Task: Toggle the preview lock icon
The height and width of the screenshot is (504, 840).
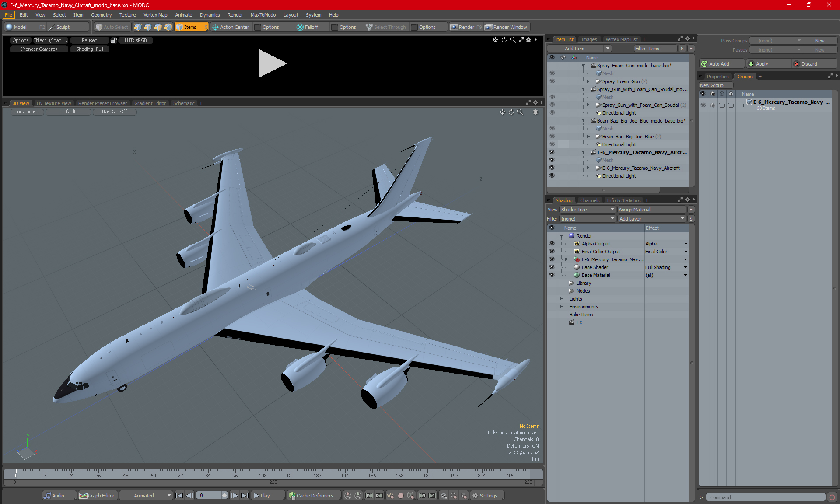Action: tap(114, 40)
